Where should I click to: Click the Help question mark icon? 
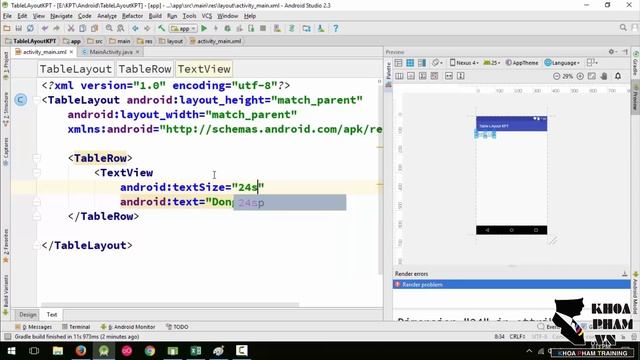(336, 29)
